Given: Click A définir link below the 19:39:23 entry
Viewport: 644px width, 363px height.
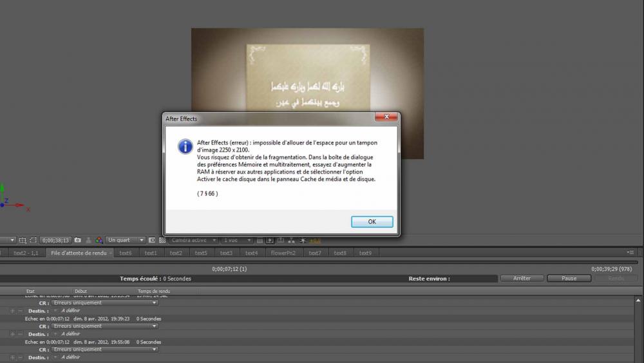Looking at the screenshot, I should pyautogui.click(x=70, y=334).
